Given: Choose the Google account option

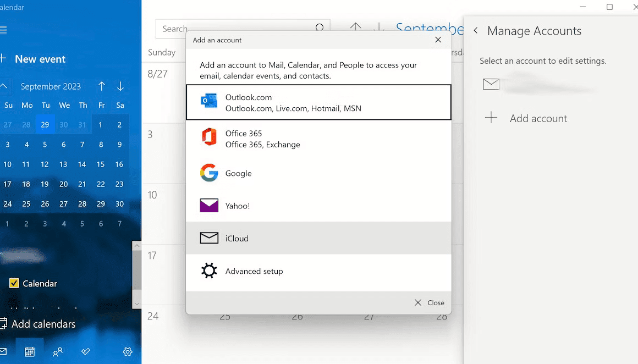Looking at the screenshot, I should [318, 173].
